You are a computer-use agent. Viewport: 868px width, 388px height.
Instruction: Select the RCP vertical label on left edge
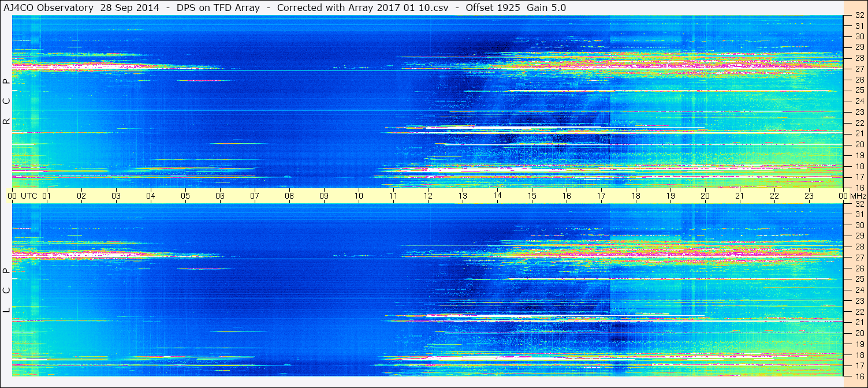6,102
